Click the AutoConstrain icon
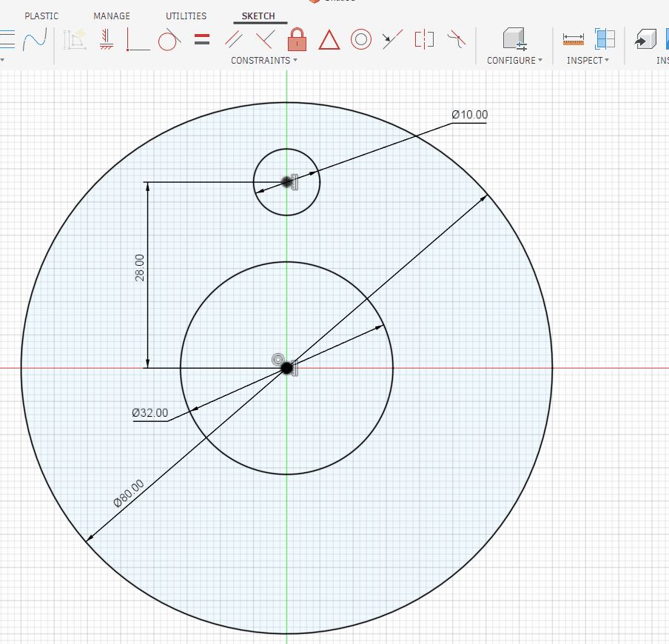The height and width of the screenshot is (644, 669). point(75,40)
